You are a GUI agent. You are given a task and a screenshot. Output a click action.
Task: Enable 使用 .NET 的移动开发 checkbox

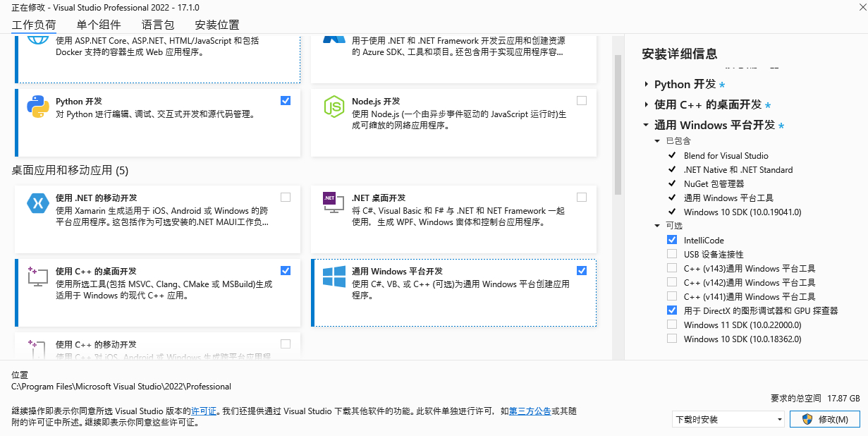(x=286, y=198)
